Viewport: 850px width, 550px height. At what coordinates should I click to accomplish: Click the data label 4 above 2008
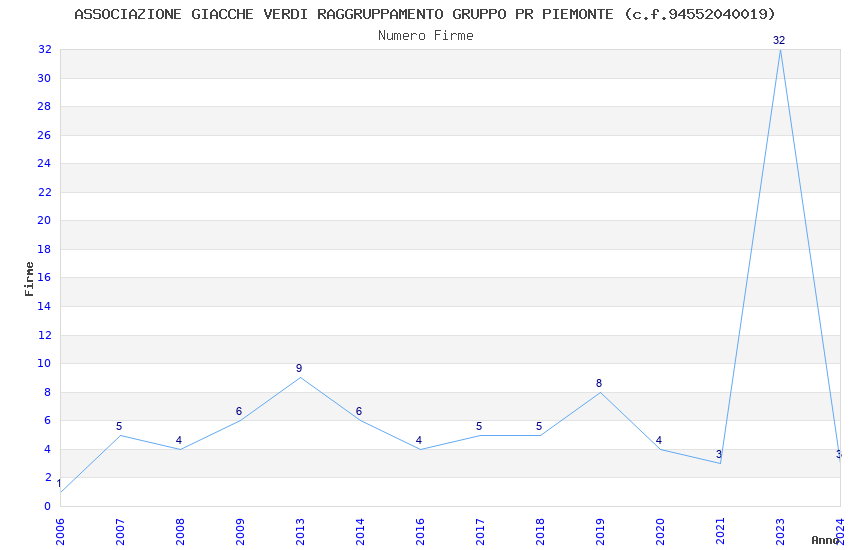coord(179,441)
